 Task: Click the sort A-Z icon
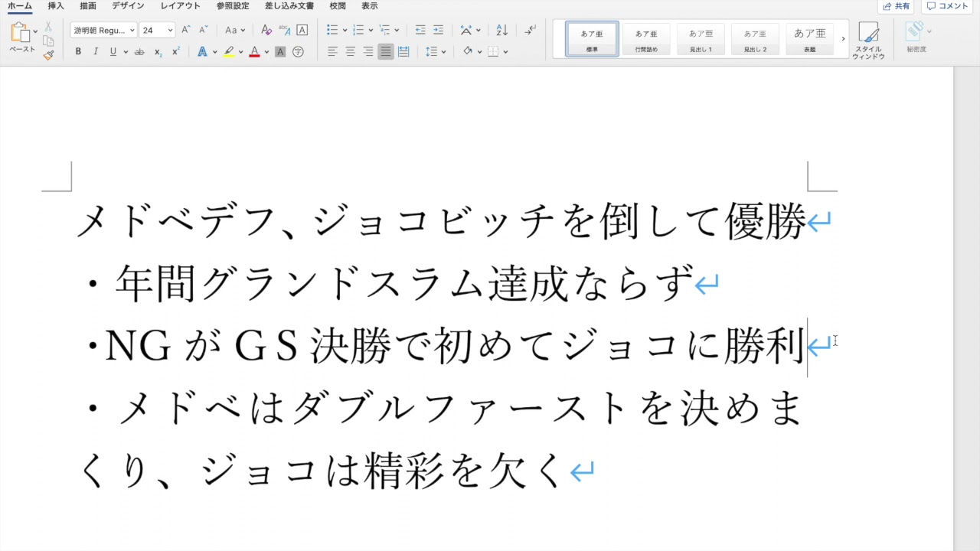501,31
